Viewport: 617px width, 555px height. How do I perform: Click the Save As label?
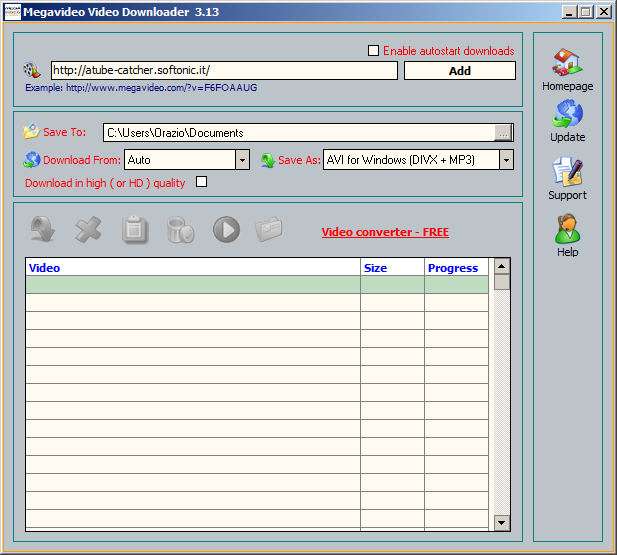(299, 160)
